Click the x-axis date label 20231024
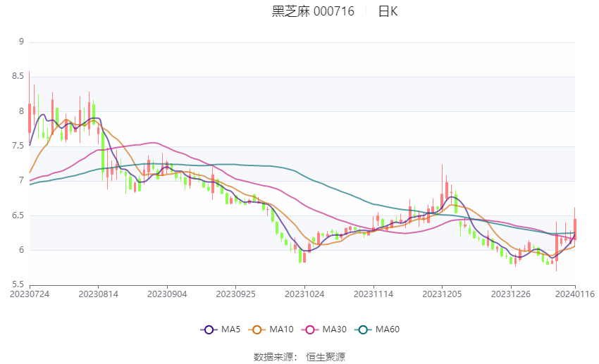 click(x=304, y=294)
